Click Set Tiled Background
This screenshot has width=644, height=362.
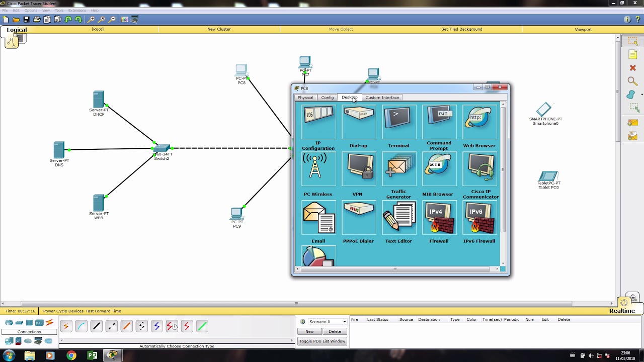click(461, 29)
